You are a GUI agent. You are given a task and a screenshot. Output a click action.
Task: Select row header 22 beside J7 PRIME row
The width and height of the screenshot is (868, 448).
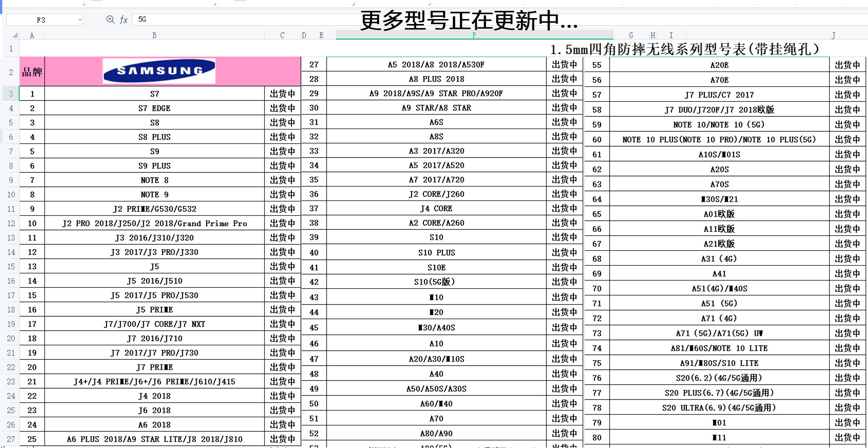11,367
